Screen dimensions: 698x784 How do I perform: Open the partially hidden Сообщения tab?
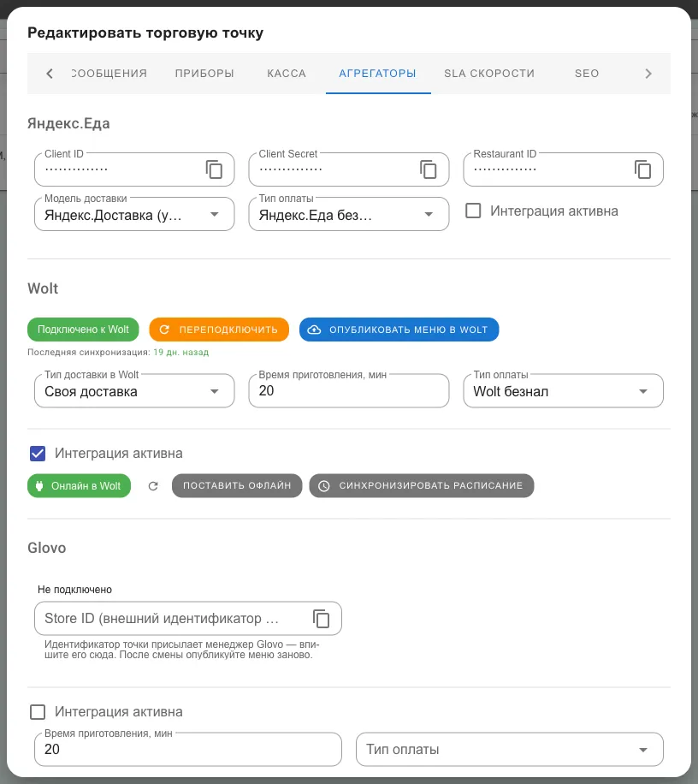click(x=109, y=74)
